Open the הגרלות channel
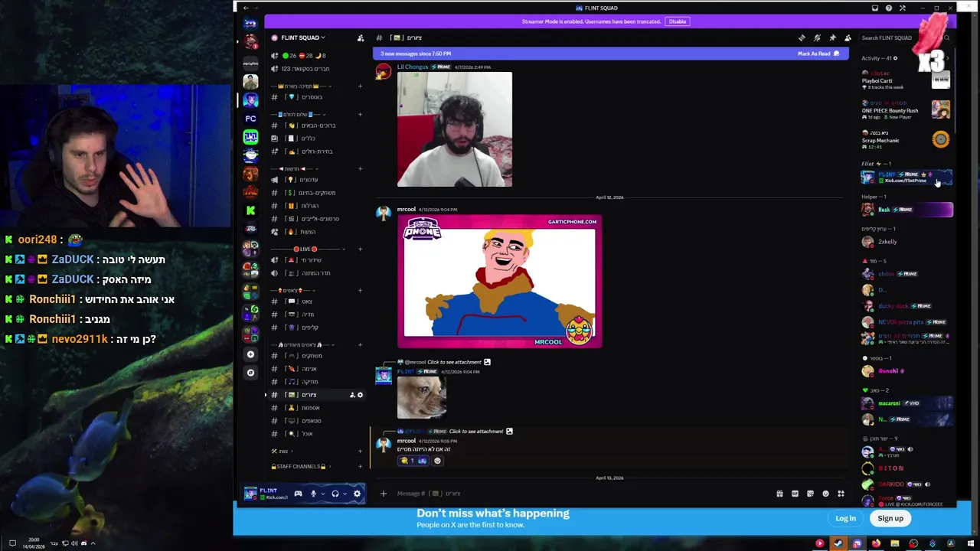The height and width of the screenshot is (551, 980). click(x=316, y=206)
